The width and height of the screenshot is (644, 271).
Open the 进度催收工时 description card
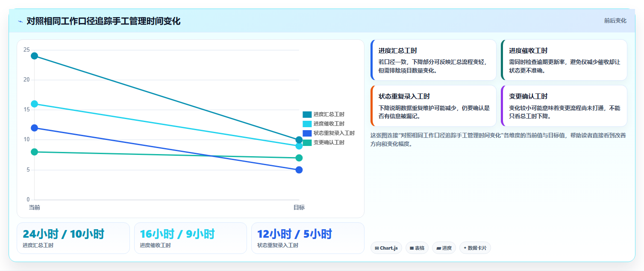564,60
